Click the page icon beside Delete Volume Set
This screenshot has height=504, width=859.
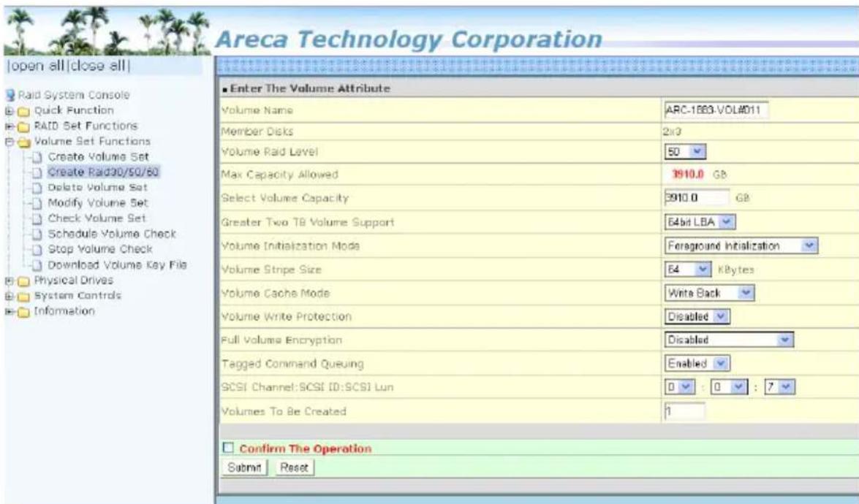coord(37,188)
